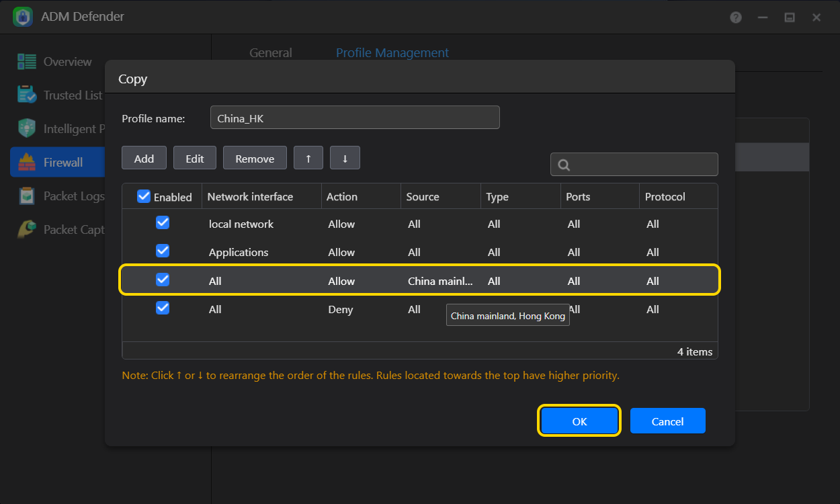Click the Packet Logs clipboard icon
This screenshot has height=504, width=840.
point(27,196)
